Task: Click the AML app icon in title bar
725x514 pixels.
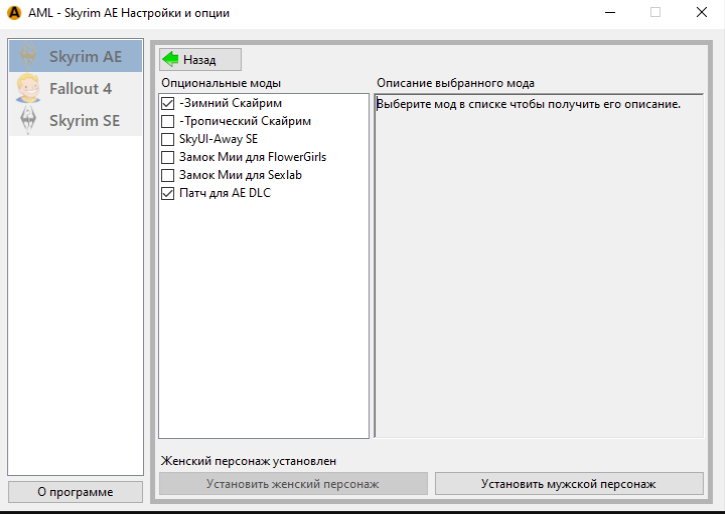Action: coord(12,12)
